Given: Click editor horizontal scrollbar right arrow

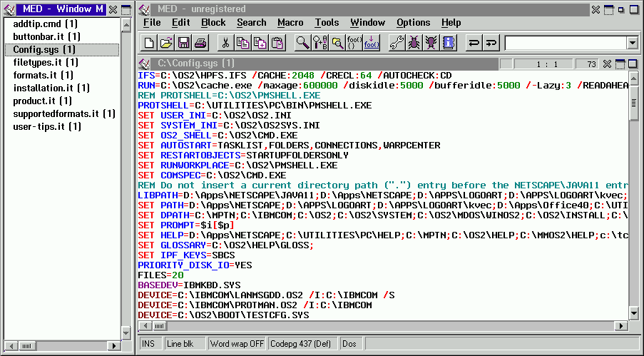Looking at the screenshot, I should (x=621, y=326).
